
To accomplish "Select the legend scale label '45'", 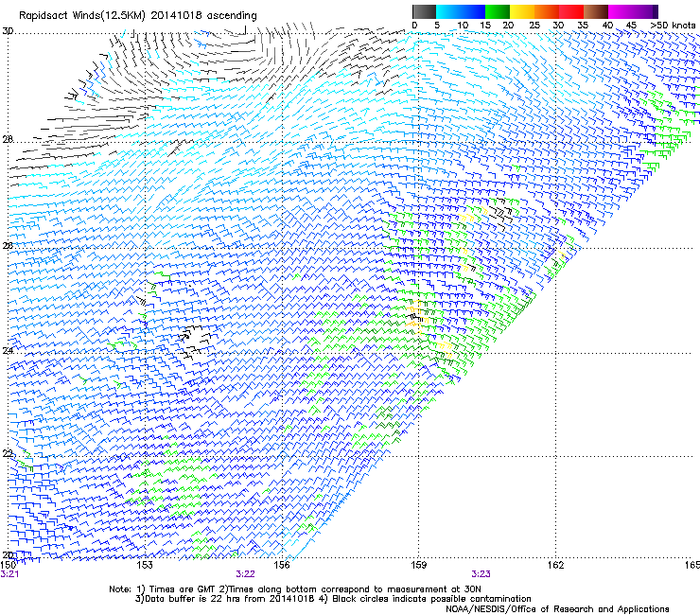I will pyautogui.click(x=631, y=26).
